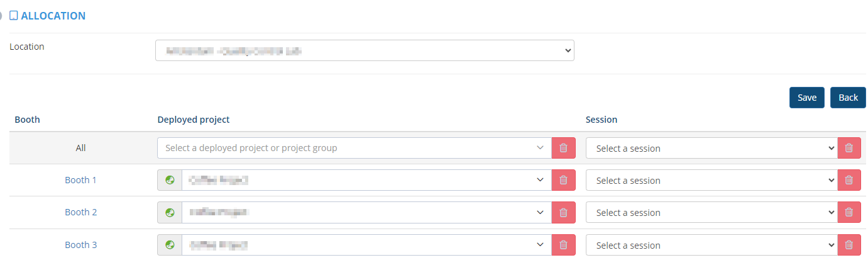Delete deployed project for Booth 2
This screenshot has width=868, height=260.
tap(563, 213)
